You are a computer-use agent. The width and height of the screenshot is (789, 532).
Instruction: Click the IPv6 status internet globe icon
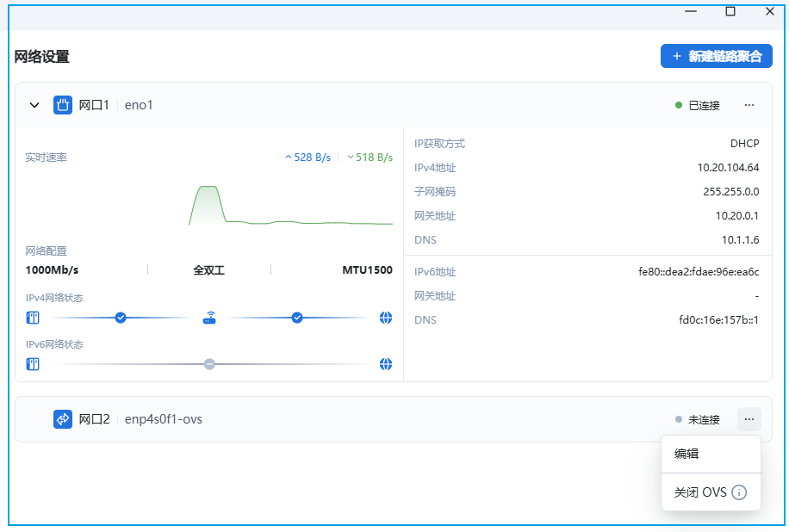386,364
